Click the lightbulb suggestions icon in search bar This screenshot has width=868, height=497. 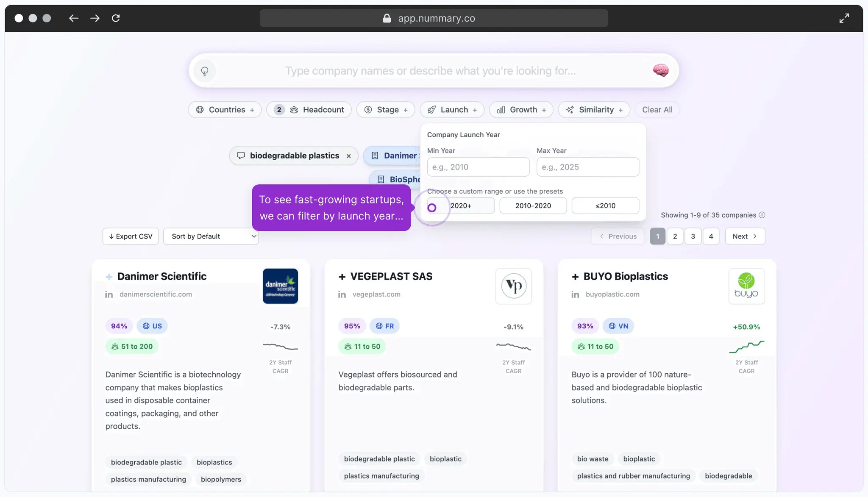205,71
